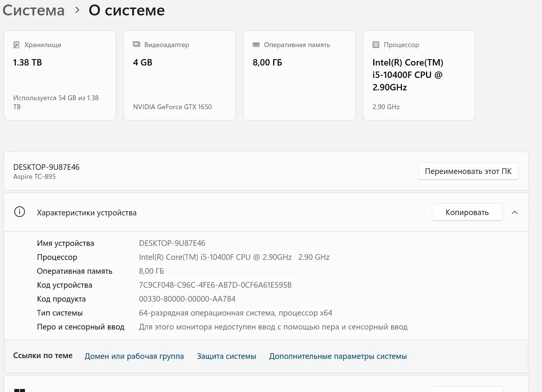Click the Ссылки по теме label
The width and height of the screenshot is (542, 392).
point(43,355)
